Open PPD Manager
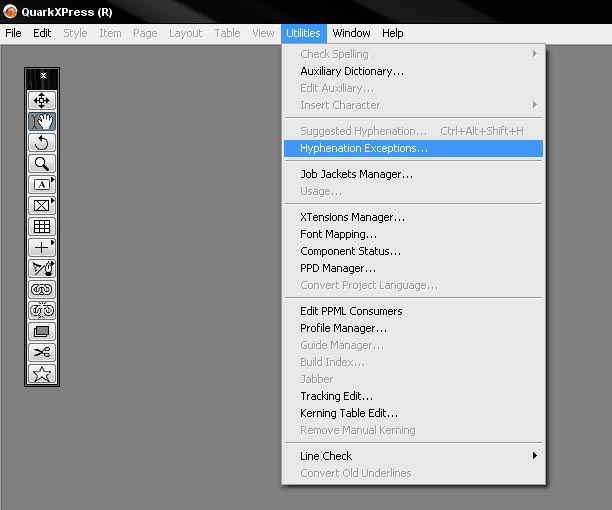This screenshot has height=510, width=612. click(413, 268)
